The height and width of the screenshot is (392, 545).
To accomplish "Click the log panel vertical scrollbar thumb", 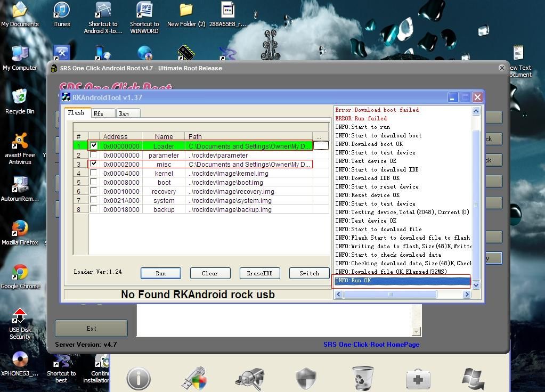I will [476, 205].
